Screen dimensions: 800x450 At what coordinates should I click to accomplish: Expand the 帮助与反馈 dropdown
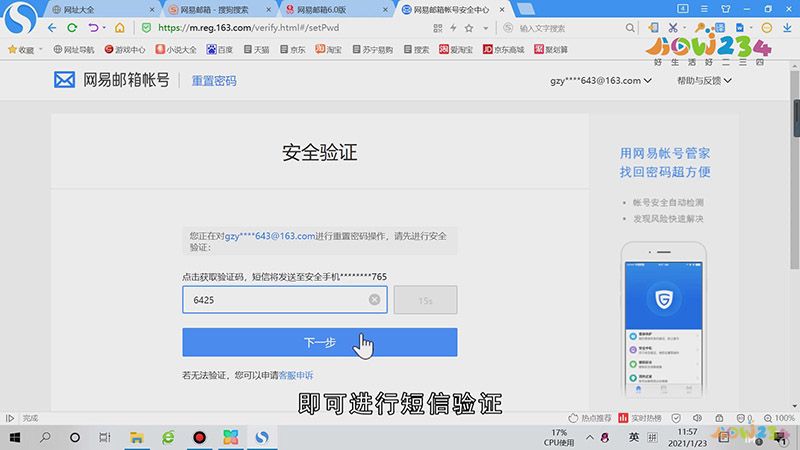(x=704, y=81)
